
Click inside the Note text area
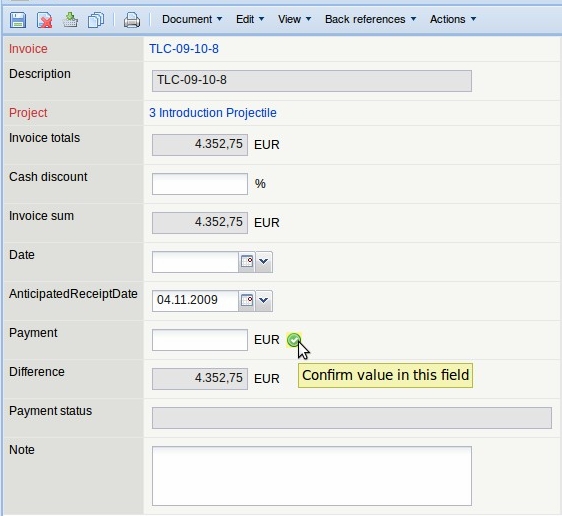pos(312,476)
